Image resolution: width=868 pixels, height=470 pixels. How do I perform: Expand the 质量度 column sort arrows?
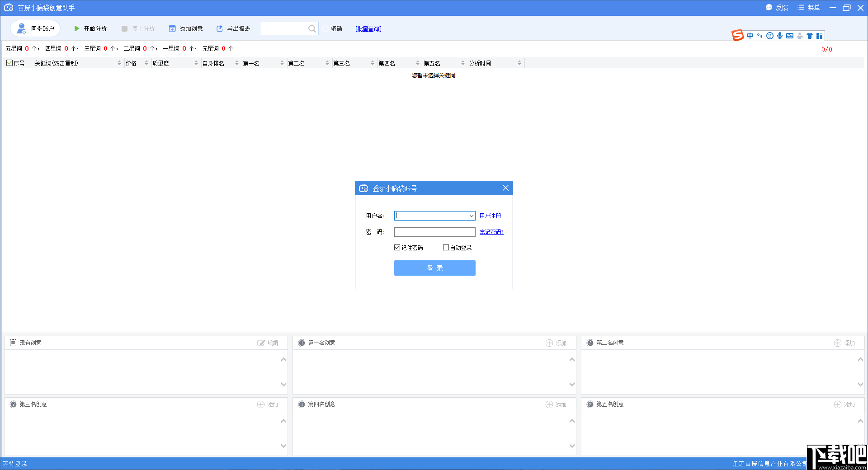196,63
